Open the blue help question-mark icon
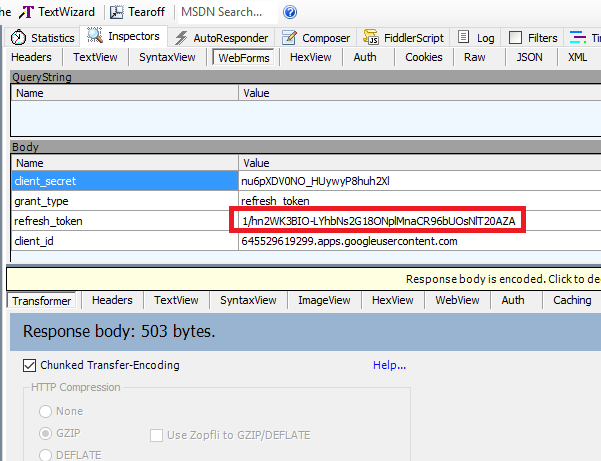This screenshot has height=461, width=601. coord(290,12)
